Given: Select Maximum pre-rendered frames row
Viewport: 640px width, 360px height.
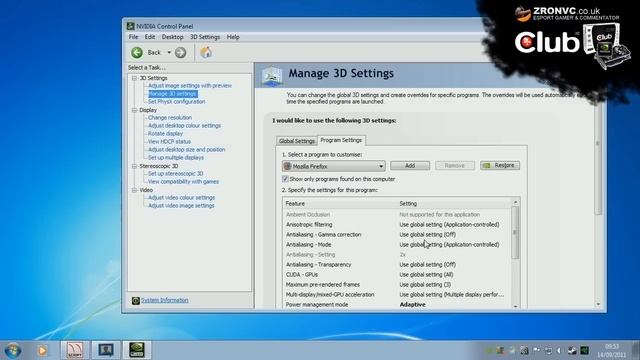Looking at the screenshot, I should (396, 284).
